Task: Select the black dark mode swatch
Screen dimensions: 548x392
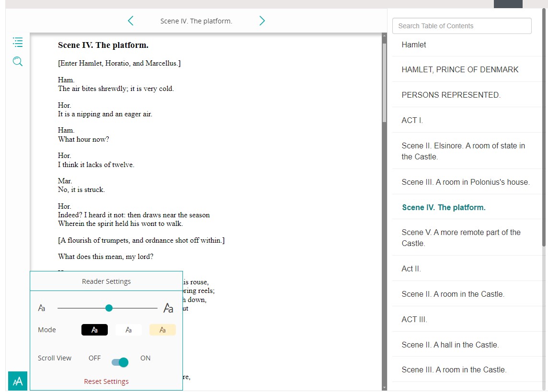Action: [x=94, y=330]
